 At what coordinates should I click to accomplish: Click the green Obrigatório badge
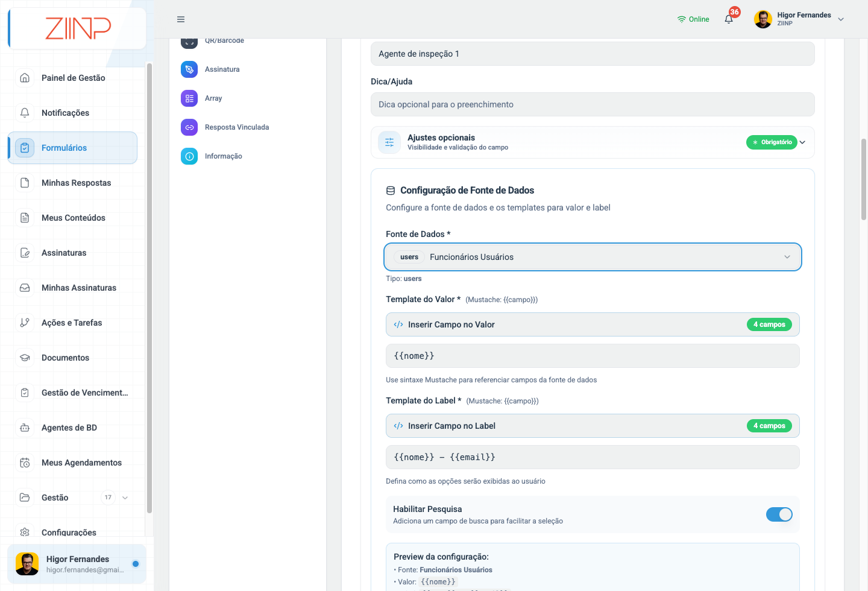click(772, 142)
